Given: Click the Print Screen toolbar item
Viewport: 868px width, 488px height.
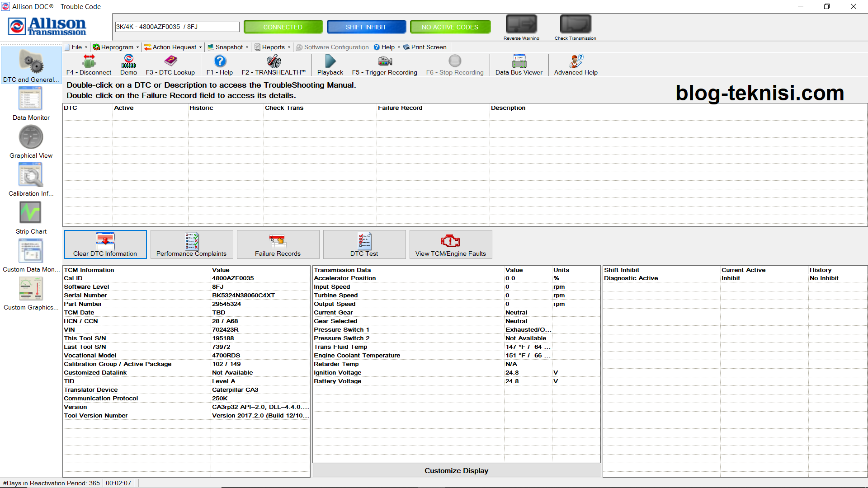Looking at the screenshot, I should click(x=425, y=47).
